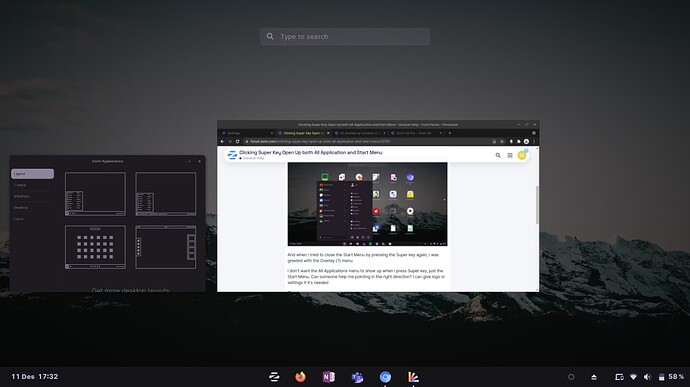Open Chromium three-dot menu
The width and height of the screenshot is (690, 387).
coord(534,142)
